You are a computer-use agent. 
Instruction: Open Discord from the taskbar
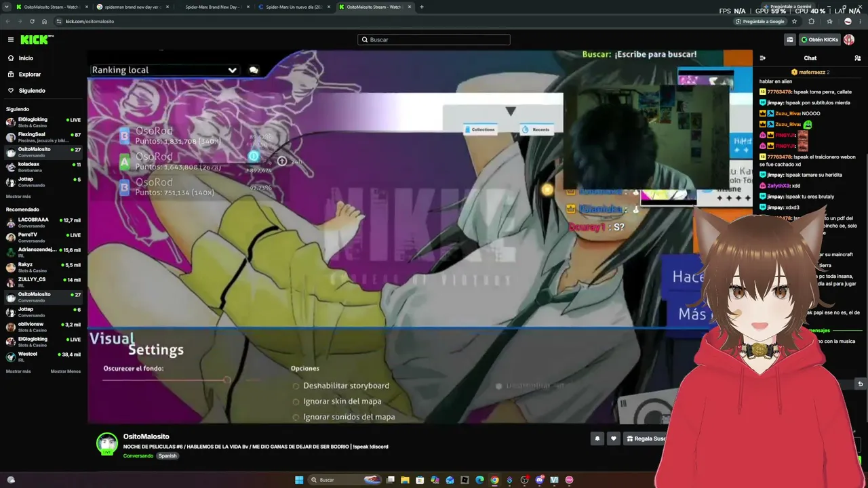click(539, 480)
